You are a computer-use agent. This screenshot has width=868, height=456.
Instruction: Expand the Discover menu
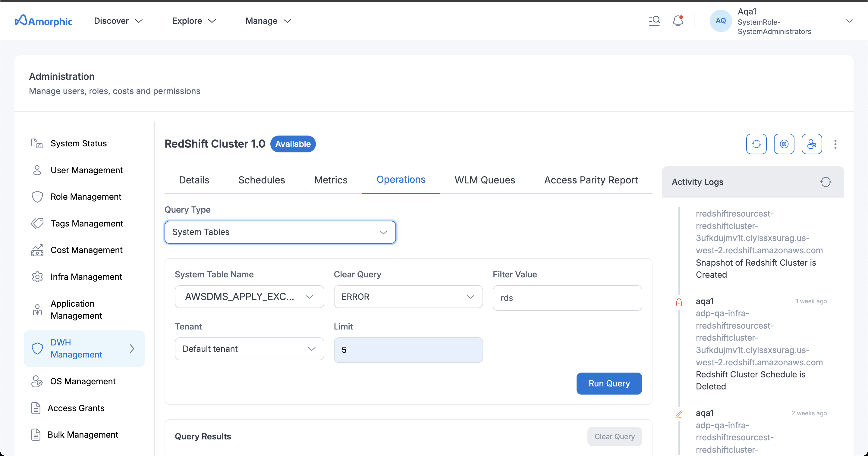coord(118,21)
